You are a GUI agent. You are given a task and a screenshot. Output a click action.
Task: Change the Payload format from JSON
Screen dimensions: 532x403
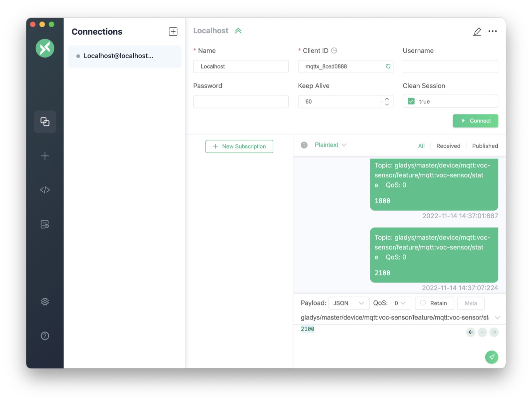pos(348,303)
